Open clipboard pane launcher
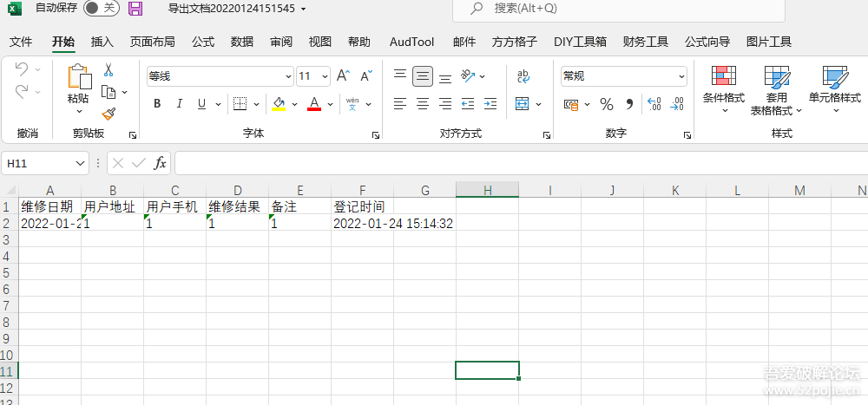Image resolution: width=868 pixels, height=405 pixels. [x=132, y=135]
